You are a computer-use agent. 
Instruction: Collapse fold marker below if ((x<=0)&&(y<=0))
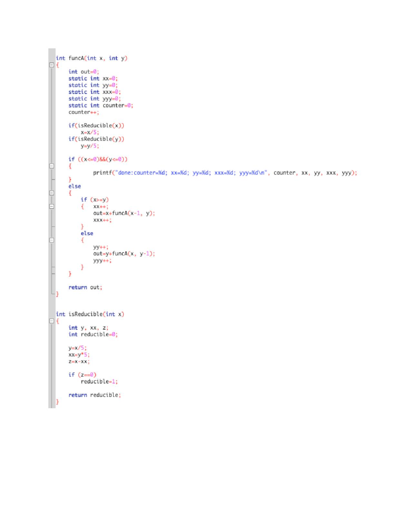pyautogui.click(x=51, y=166)
